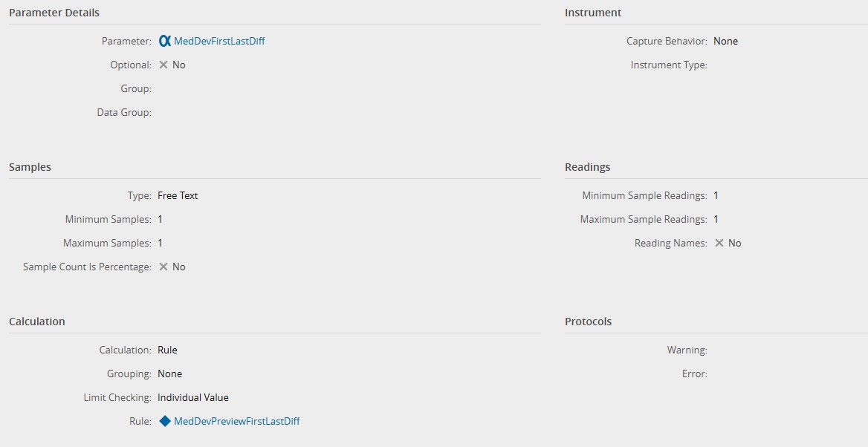Click the Samples section header

pyautogui.click(x=30, y=167)
